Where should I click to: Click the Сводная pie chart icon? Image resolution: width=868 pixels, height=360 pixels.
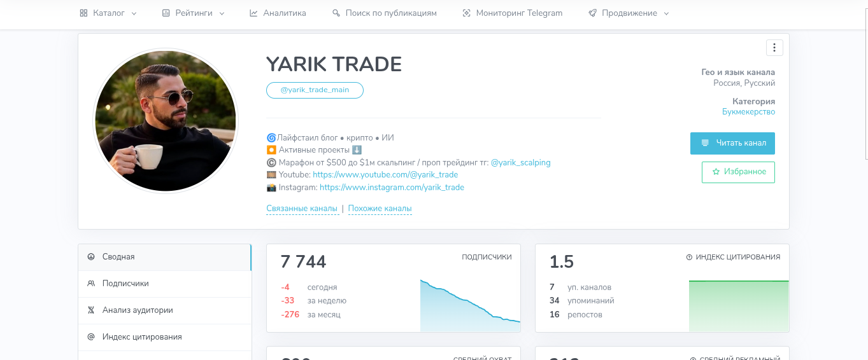point(91,257)
